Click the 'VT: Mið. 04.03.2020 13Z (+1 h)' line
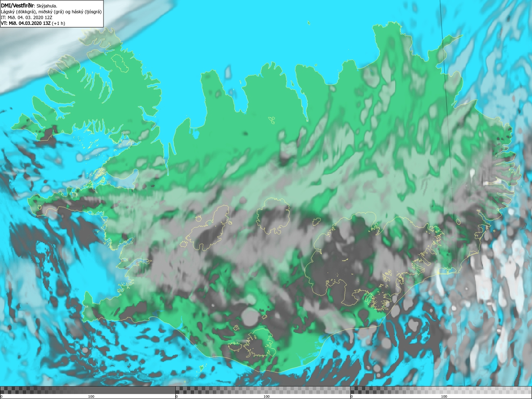Viewport: 532px width, 399px height. tap(33, 23)
